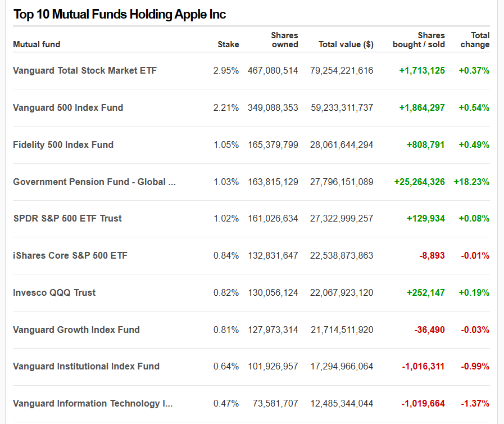
Task: Select total value 28,061,644,294
Action: pos(342,145)
